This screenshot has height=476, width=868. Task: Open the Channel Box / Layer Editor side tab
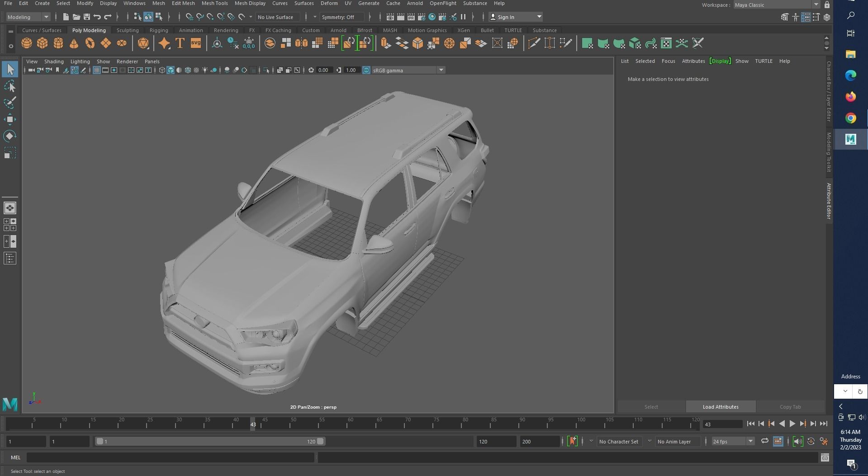829,91
